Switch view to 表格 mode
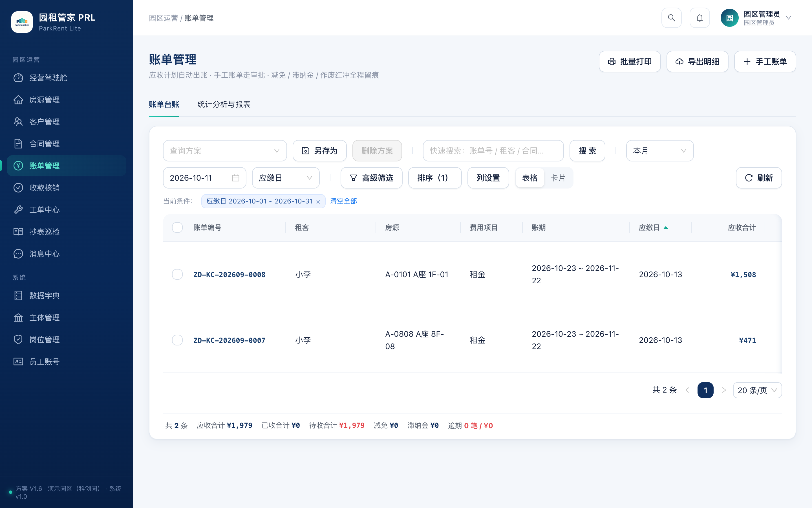This screenshot has height=508, width=812. click(530, 178)
